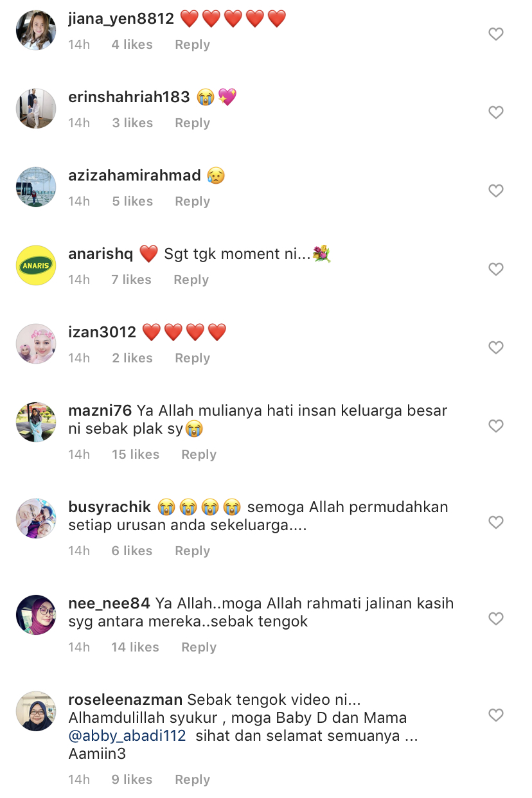Visit the busyrachik username profile
Image resolution: width=532 pixels, height=798 pixels.
point(110,507)
